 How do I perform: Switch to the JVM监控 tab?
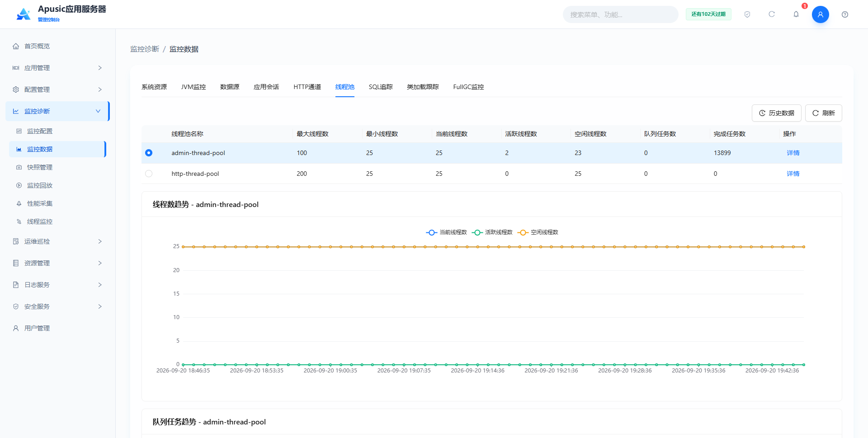[x=193, y=87]
